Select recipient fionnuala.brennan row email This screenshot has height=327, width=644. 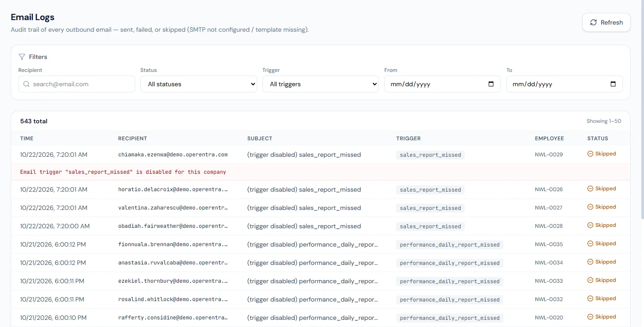[x=173, y=244]
